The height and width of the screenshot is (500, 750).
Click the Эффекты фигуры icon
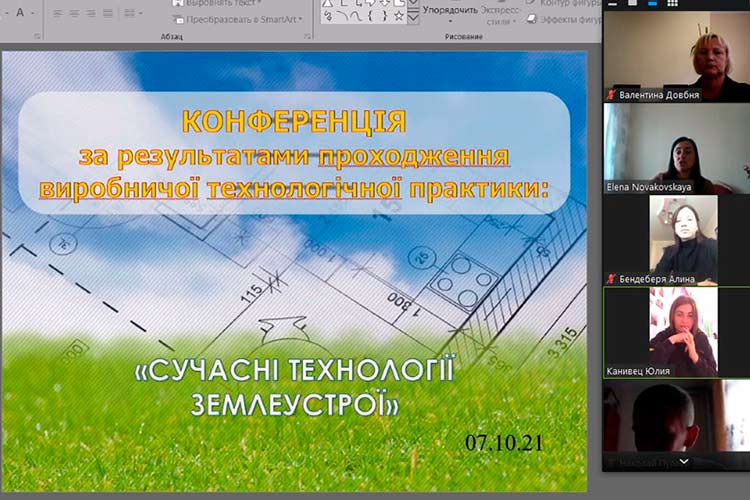(x=531, y=19)
